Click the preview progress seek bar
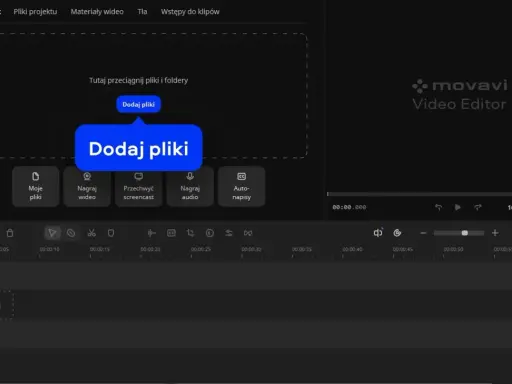Image resolution: width=512 pixels, height=384 pixels. tap(419, 194)
